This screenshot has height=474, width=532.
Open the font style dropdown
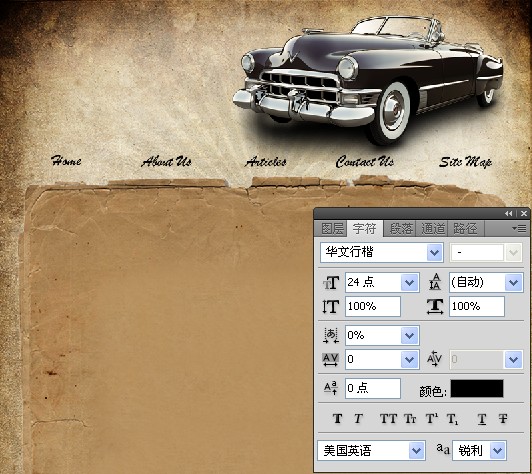click(x=513, y=252)
